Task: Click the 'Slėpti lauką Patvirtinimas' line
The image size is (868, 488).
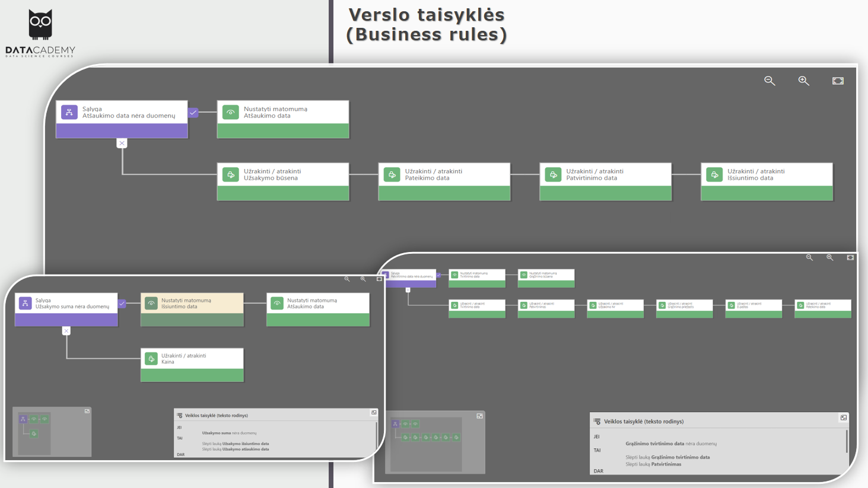Action: [x=653, y=464]
